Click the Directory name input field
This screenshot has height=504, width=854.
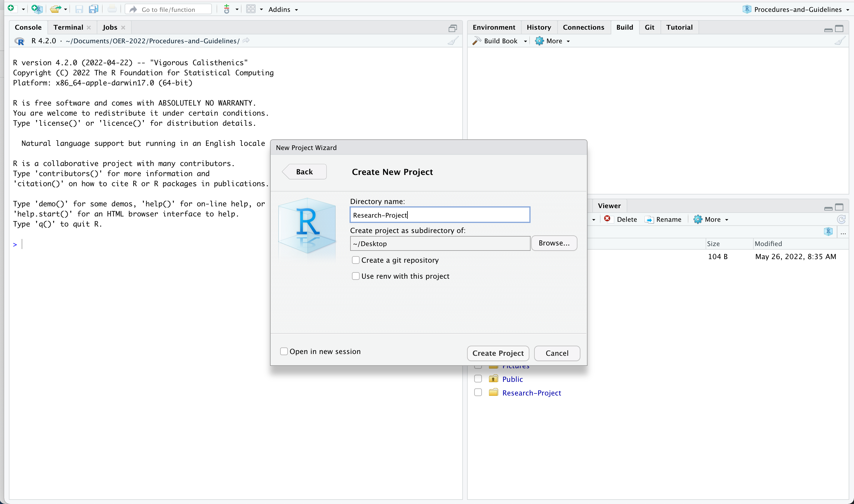tap(440, 215)
